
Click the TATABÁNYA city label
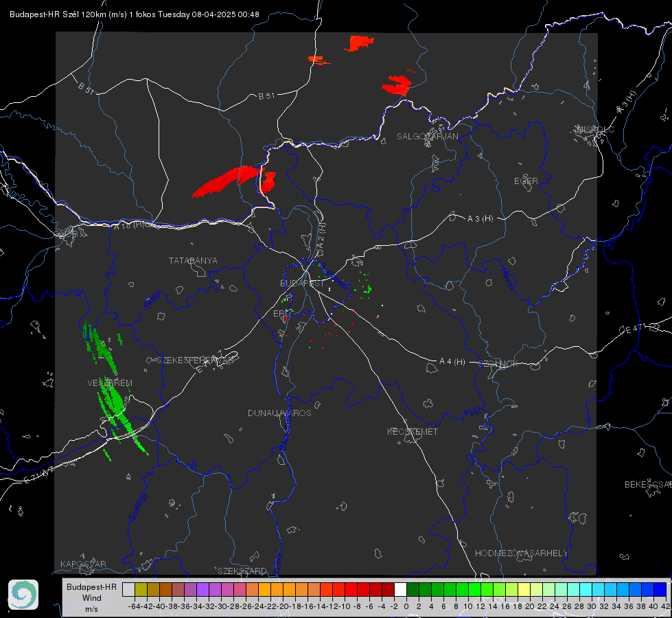(x=193, y=261)
